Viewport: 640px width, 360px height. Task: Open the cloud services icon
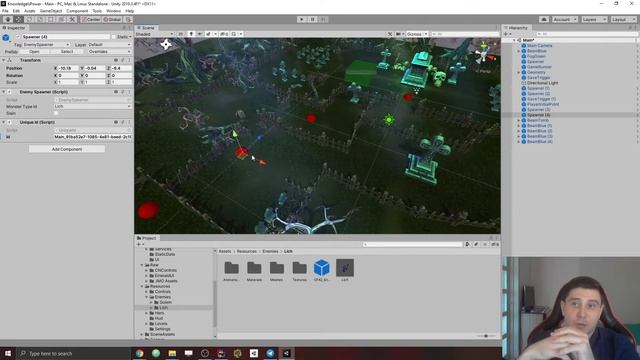click(x=544, y=19)
